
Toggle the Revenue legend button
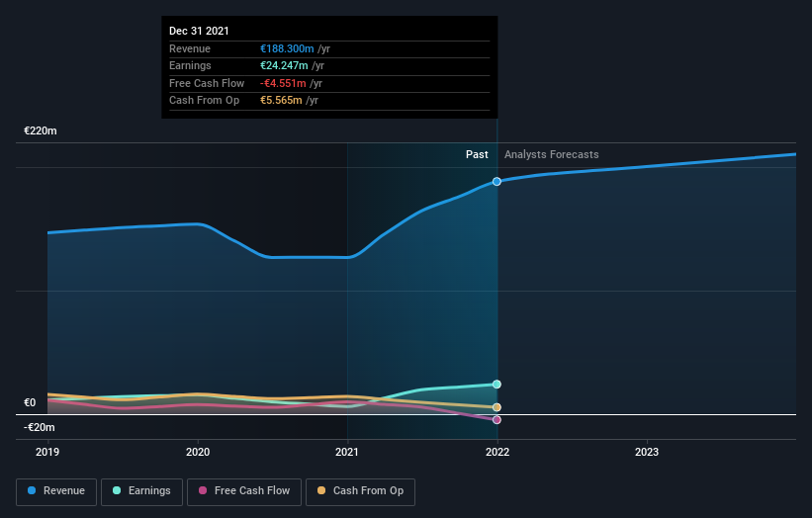[x=56, y=491]
